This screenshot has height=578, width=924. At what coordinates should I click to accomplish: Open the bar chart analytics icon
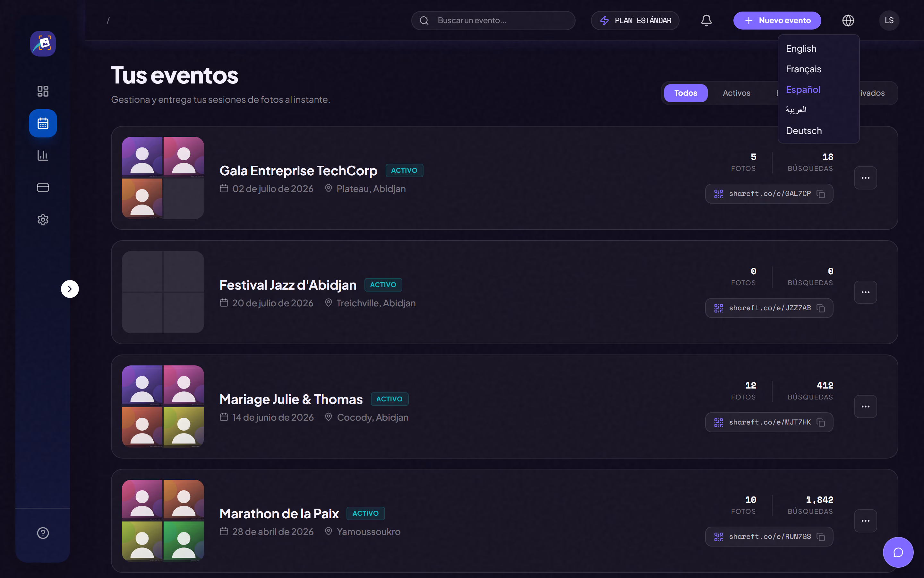point(43,156)
